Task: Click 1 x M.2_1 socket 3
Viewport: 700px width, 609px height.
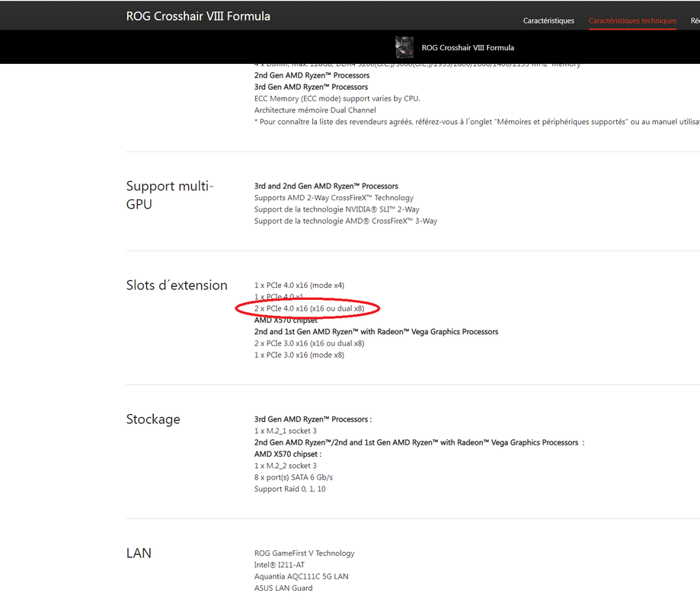Action: pos(286,431)
